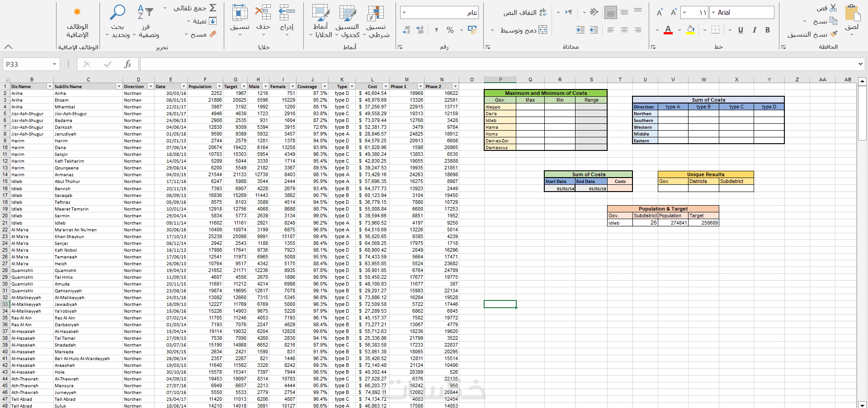Open the Font group dialog launcher
The width and height of the screenshot is (868, 408).
coord(653,47)
